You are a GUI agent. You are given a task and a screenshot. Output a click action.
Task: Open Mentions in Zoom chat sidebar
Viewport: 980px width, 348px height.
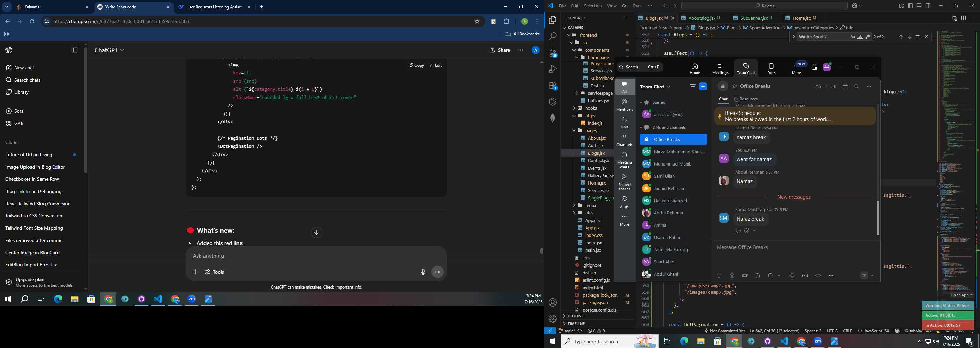(x=624, y=104)
